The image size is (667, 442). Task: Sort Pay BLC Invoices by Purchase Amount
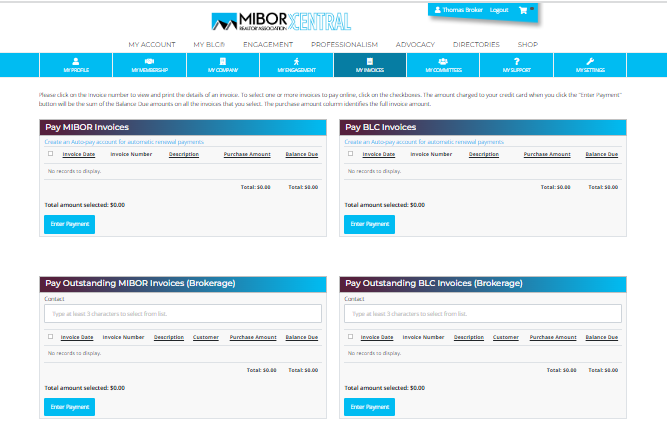tap(547, 154)
